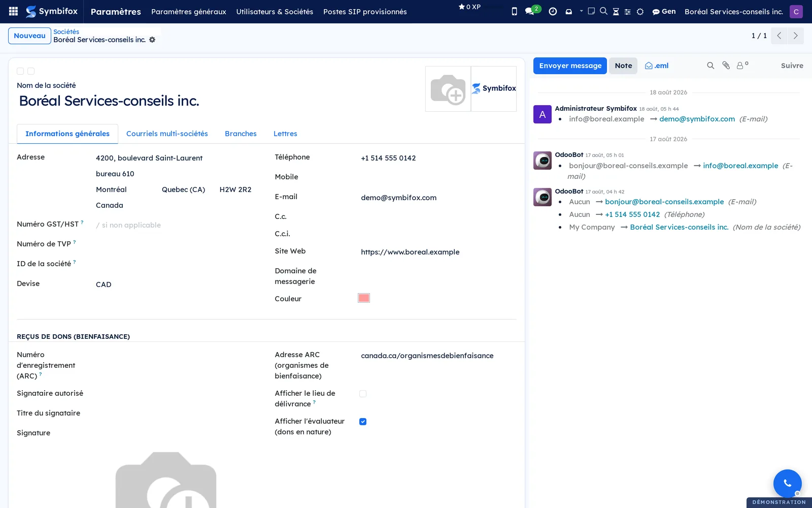
Task: Click the Administrateur Symbifox avatar A
Action: click(543, 114)
